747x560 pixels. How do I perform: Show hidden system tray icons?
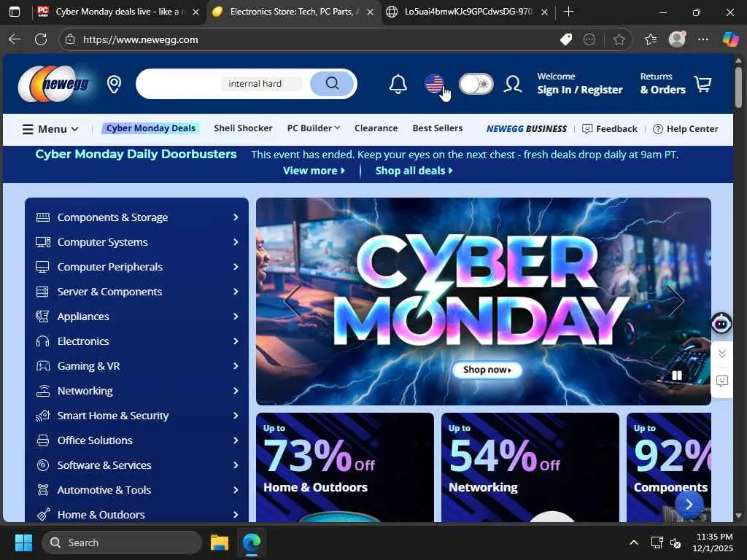coord(634,542)
